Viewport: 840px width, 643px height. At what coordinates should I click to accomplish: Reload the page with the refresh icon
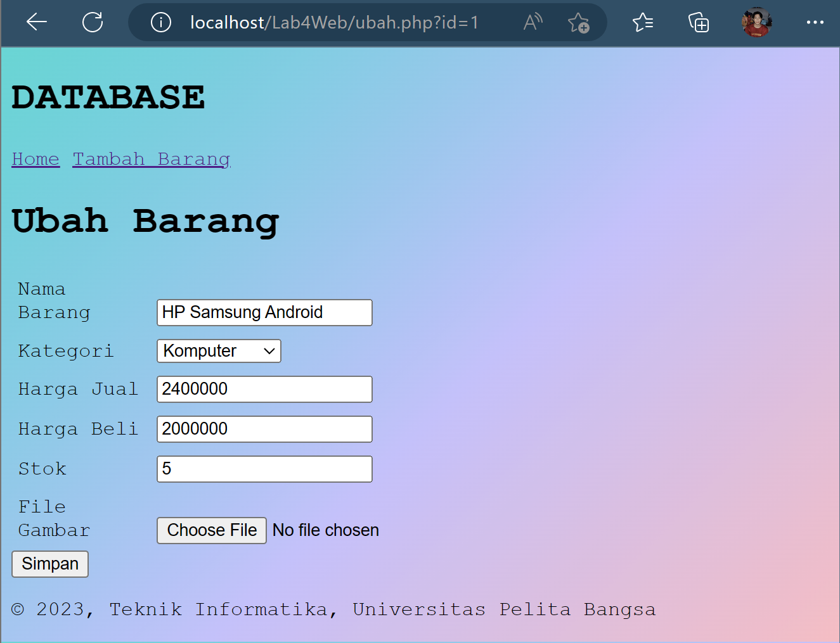93,23
